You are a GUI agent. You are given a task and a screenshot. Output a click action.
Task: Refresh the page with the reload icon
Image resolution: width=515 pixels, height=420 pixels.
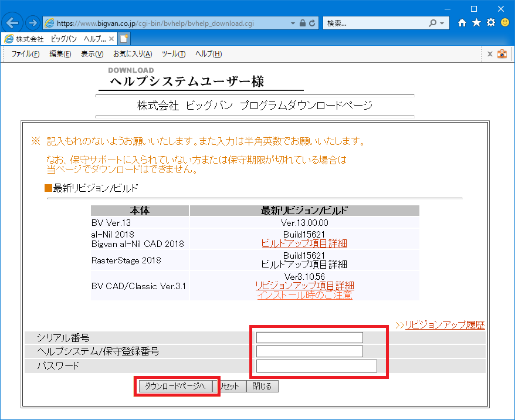312,23
